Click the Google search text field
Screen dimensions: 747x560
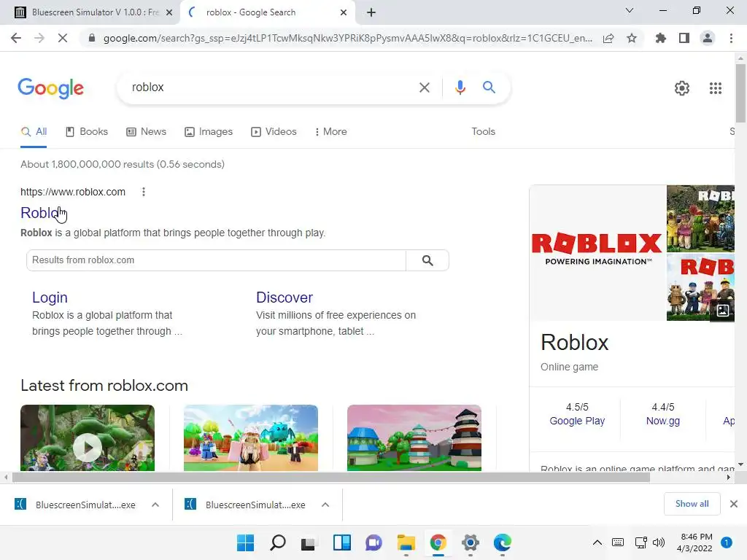point(271,87)
